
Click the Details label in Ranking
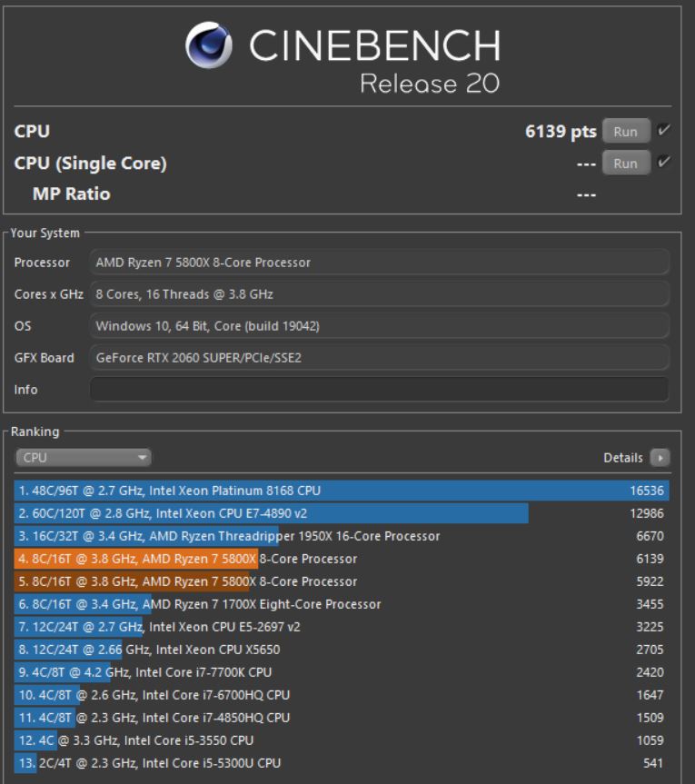(x=623, y=458)
